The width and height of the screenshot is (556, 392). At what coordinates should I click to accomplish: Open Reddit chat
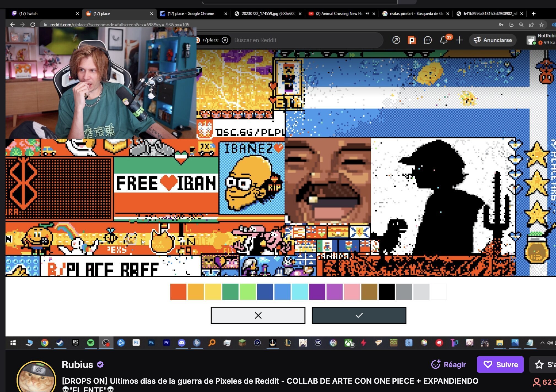click(x=428, y=40)
